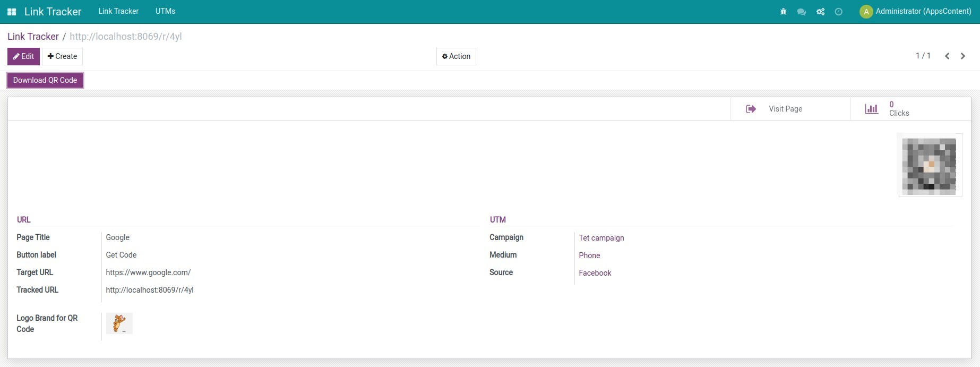
Task: Open the apps grid menu icon
Action: click(x=12, y=12)
